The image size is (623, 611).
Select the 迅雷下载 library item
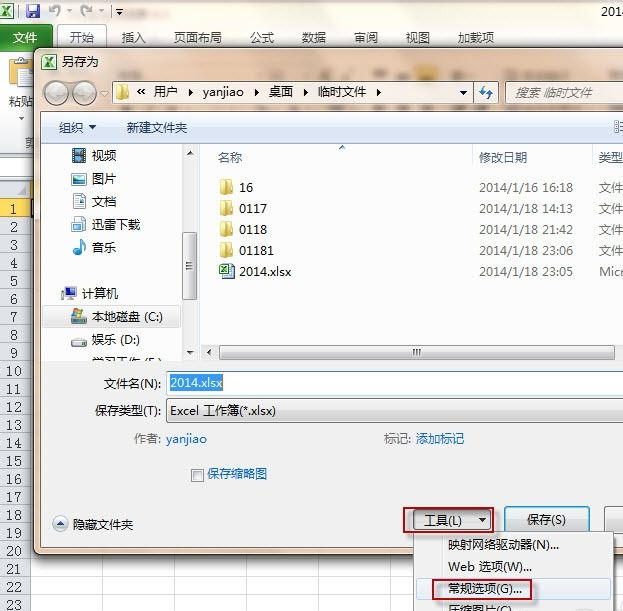pos(106,225)
